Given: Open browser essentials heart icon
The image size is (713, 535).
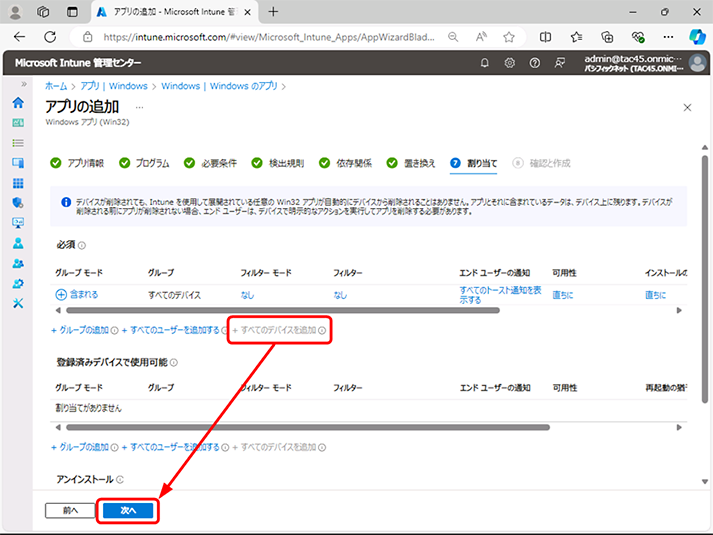Looking at the screenshot, I should 638,37.
